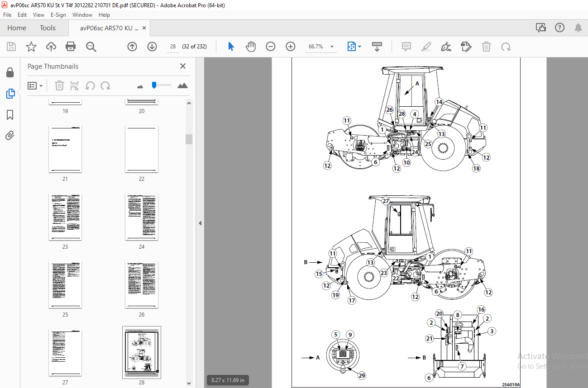Open the edit PDF stamp tool

[x=466, y=47]
